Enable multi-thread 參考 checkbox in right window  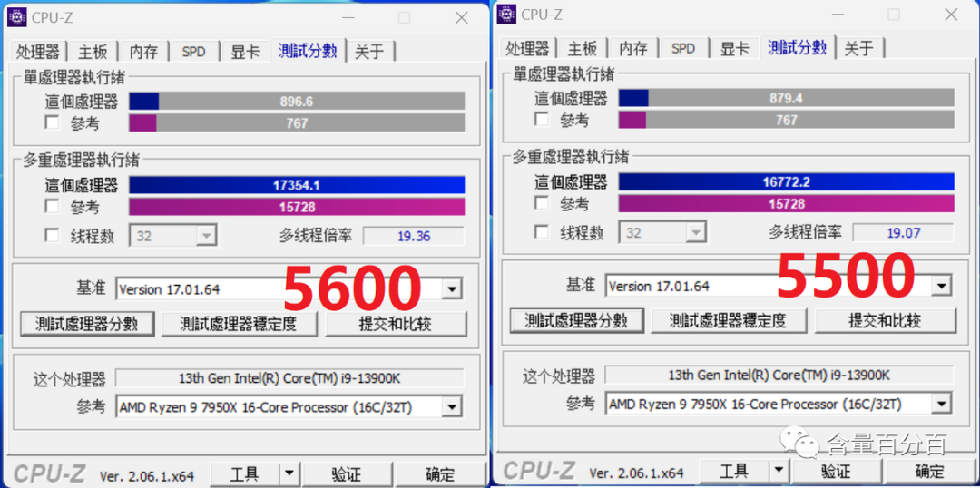click(542, 202)
